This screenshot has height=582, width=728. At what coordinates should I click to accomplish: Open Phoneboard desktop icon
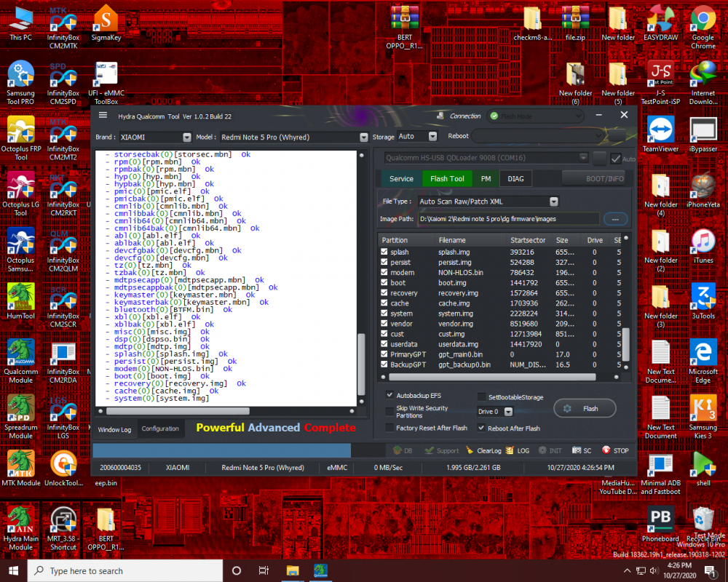(x=660, y=524)
